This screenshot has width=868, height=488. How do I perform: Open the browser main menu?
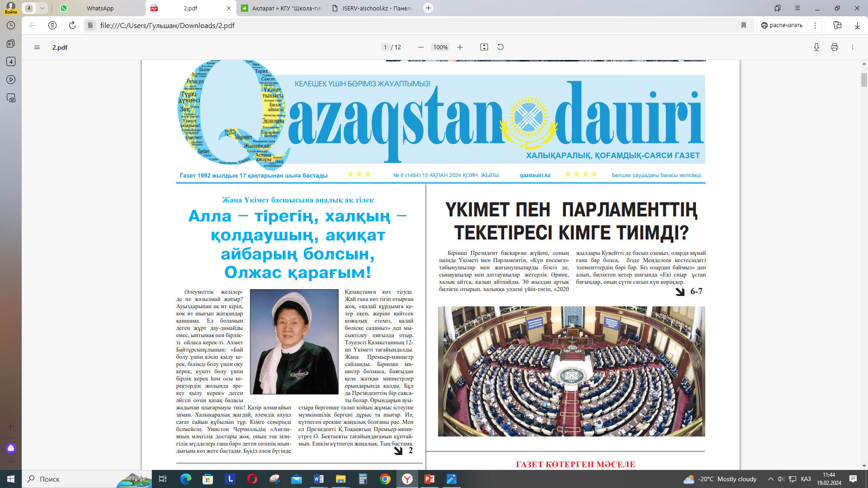[x=797, y=8]
